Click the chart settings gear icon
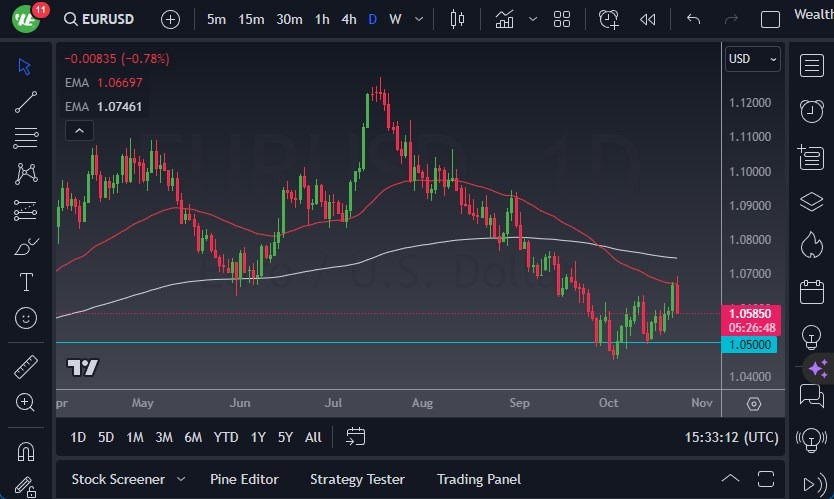 click(754, 404)
